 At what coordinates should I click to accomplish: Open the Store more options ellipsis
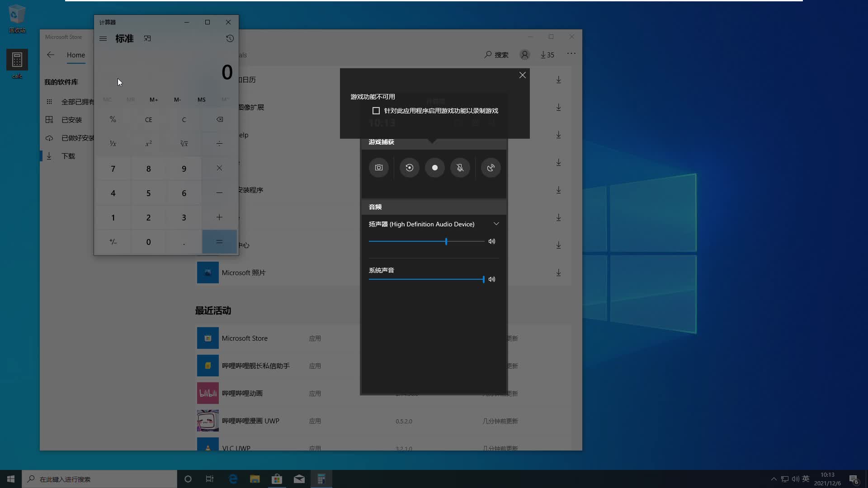[571, 53]
